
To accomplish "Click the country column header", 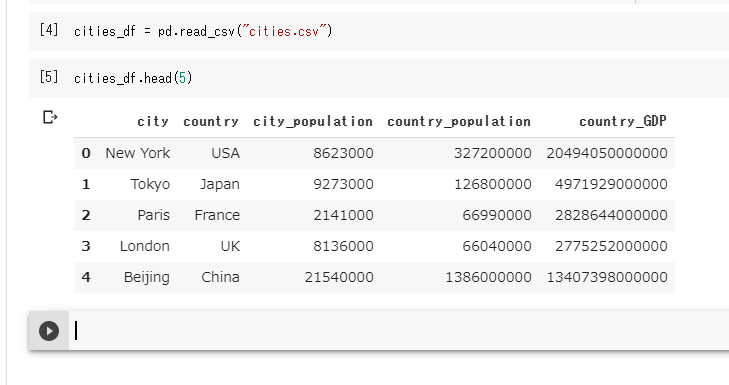I will pos(211,122).
